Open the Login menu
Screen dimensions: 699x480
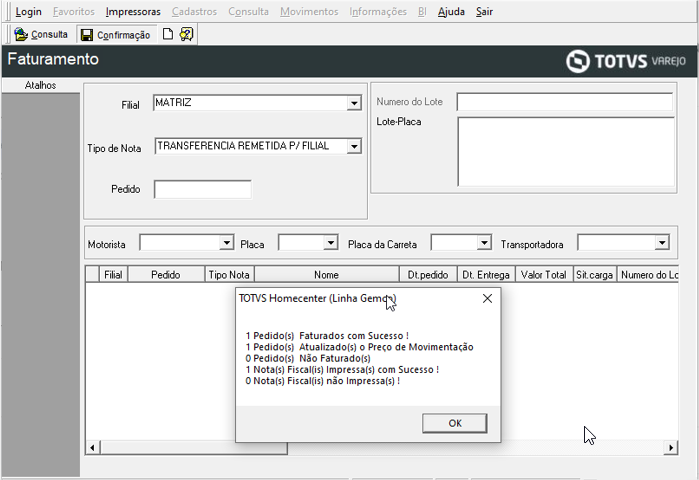(x=29, y=12)
